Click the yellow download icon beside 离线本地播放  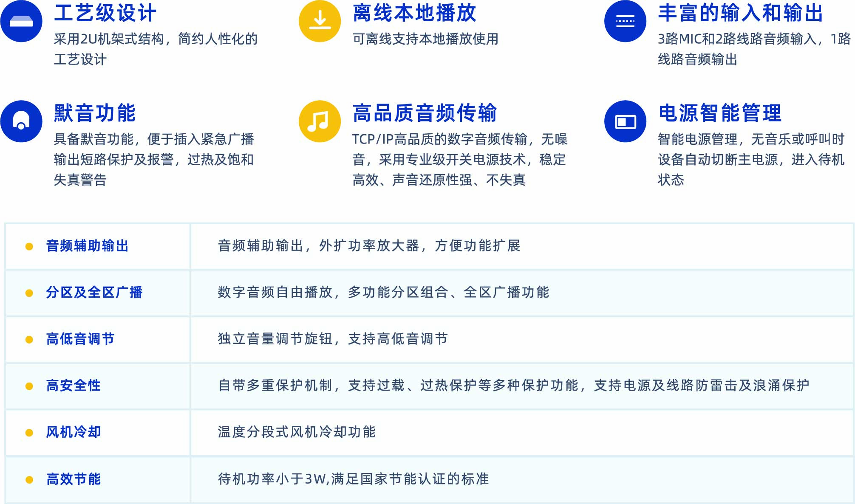(320, 21)
